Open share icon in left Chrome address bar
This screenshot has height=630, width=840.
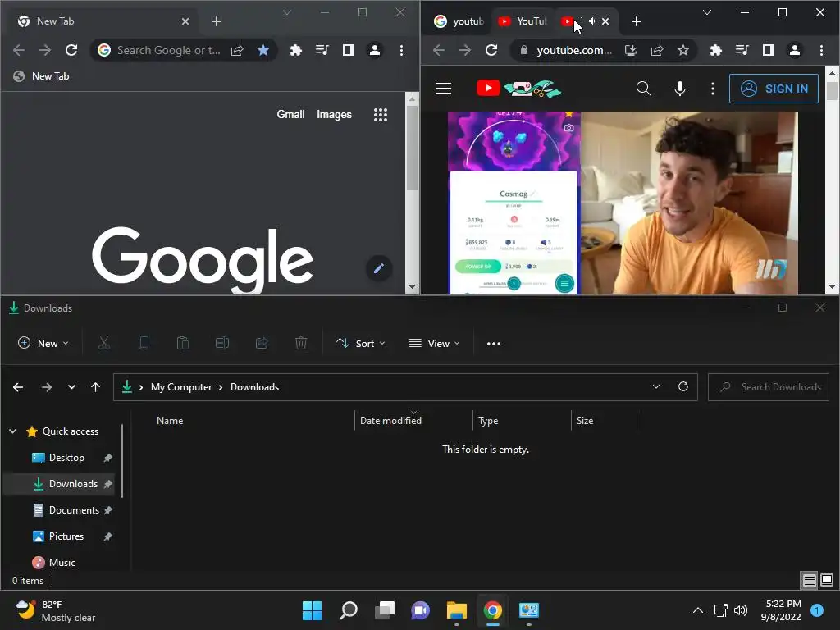point(237,50)
